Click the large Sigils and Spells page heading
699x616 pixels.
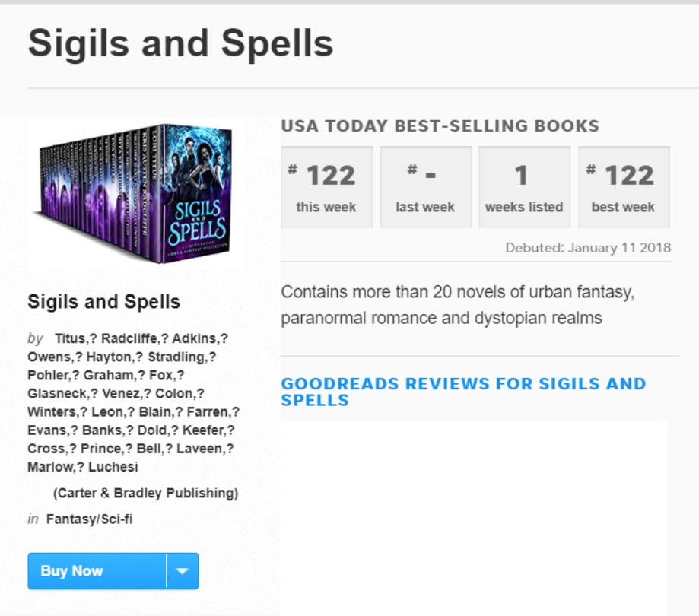(181, 43)
